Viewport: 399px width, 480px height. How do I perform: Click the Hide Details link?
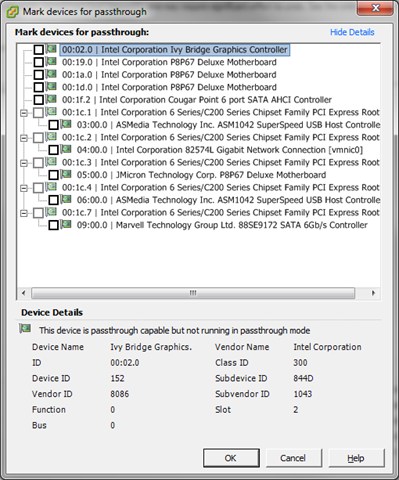[x=352, y=32]
